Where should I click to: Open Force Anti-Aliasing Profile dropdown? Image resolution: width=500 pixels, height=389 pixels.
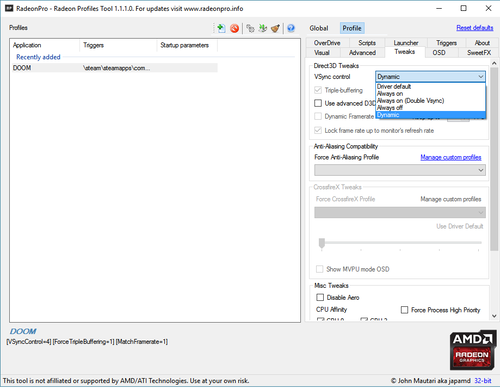pos(400,170)
